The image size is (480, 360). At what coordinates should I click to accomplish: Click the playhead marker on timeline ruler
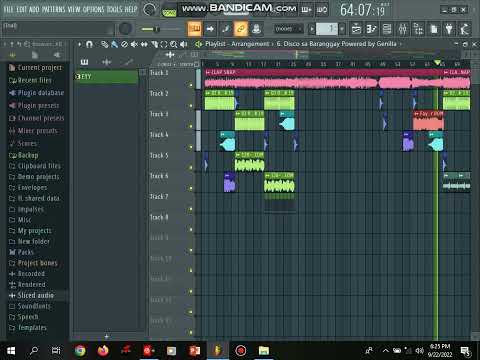click(x=437, y=63)
